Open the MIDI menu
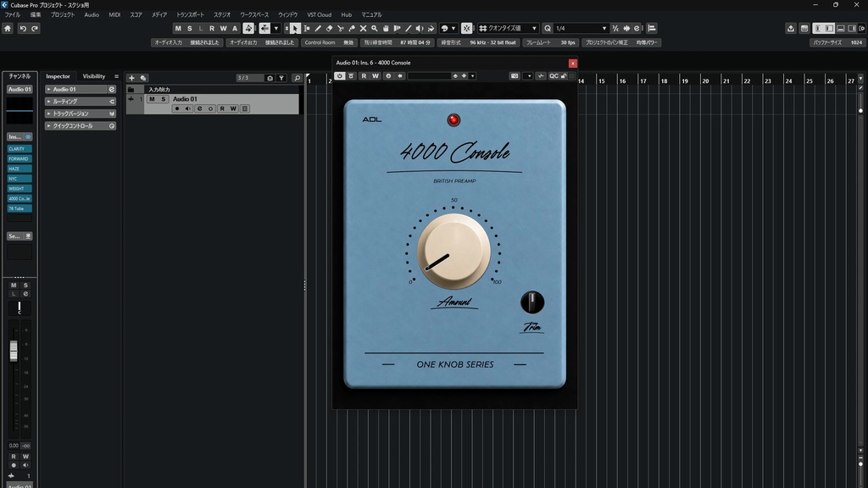This screenshot has height=488, width=868. [114, 15]
